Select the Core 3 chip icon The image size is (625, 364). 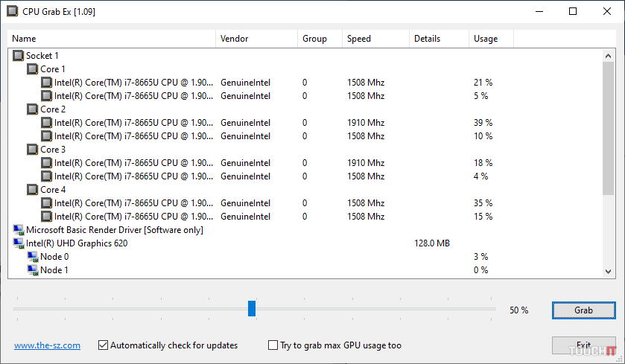pyautogui.click(x=33, y=150)
